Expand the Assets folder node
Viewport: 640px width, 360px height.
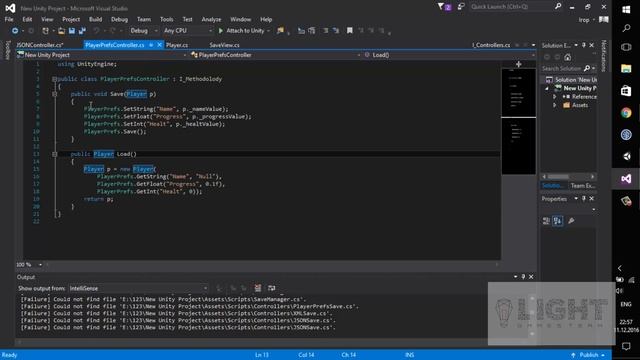coord(555,105)
